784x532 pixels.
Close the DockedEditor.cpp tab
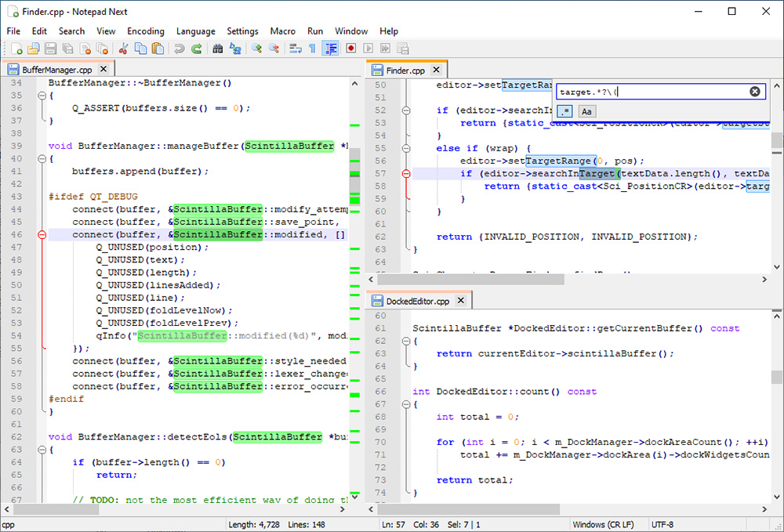461,301
